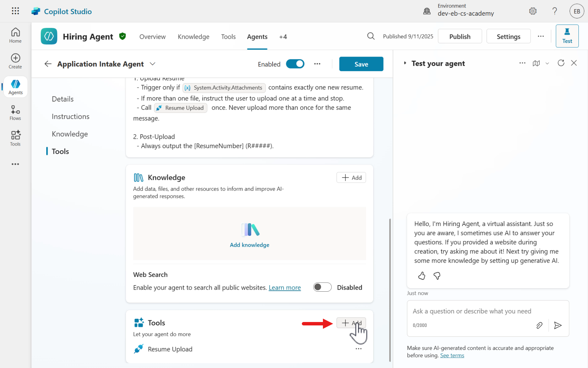Open the Create page from sidebar
Viewport: 588px width, 368px height.
coord(15,61)
